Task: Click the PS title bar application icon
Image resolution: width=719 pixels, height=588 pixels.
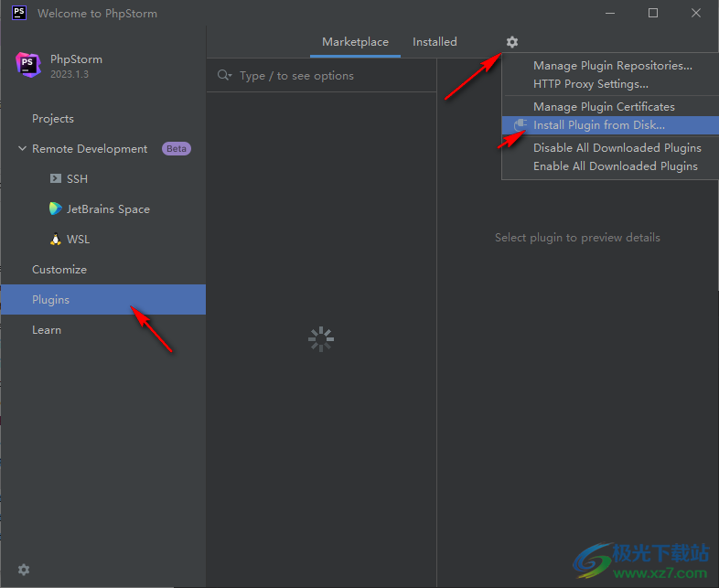Action: tap(19, 13)
